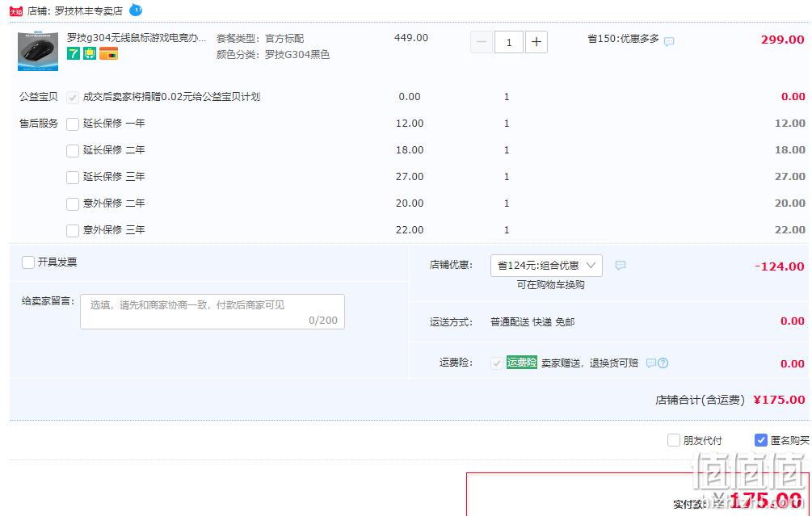Viewport: 812px width, 516px height.
Task: Click the 可在购物车换购 text
Action: coord(550,285)
